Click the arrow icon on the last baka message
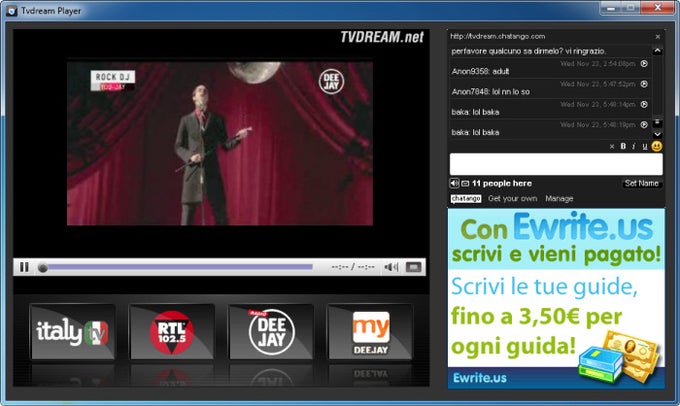The width and height of the screenshot is (680, 406). (x=644, y=125)
